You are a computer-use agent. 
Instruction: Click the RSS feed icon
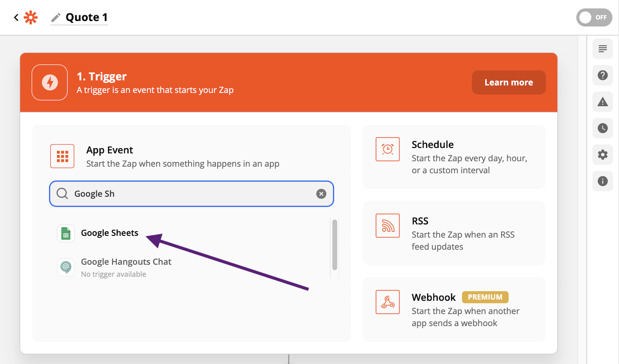pyautogui.click(x=387, y=226)
